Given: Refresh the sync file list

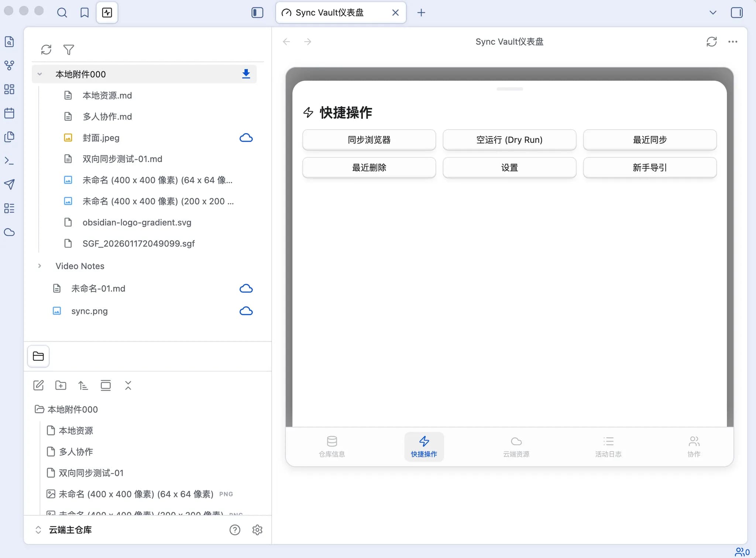Looking at the screenshot, I should (x=46, y=49).
